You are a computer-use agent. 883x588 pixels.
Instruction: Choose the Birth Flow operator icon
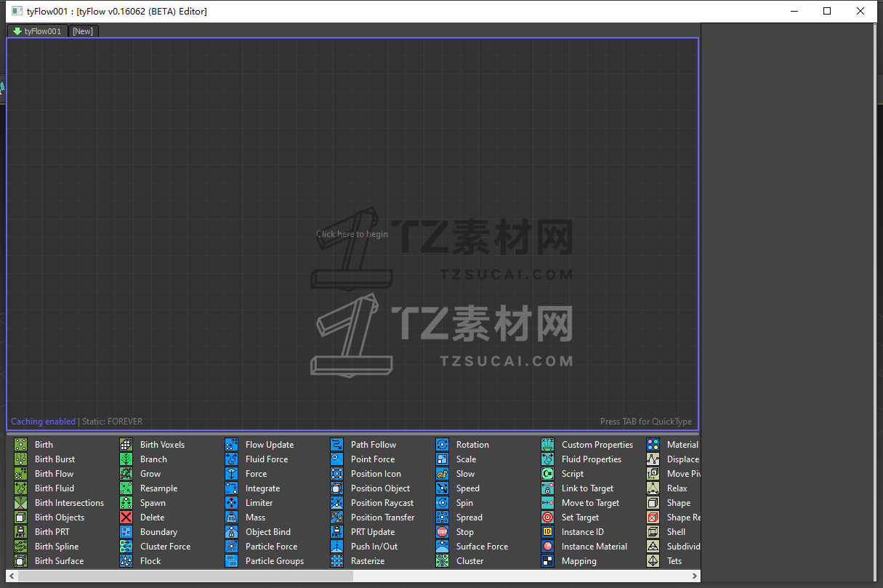point(20,473)
